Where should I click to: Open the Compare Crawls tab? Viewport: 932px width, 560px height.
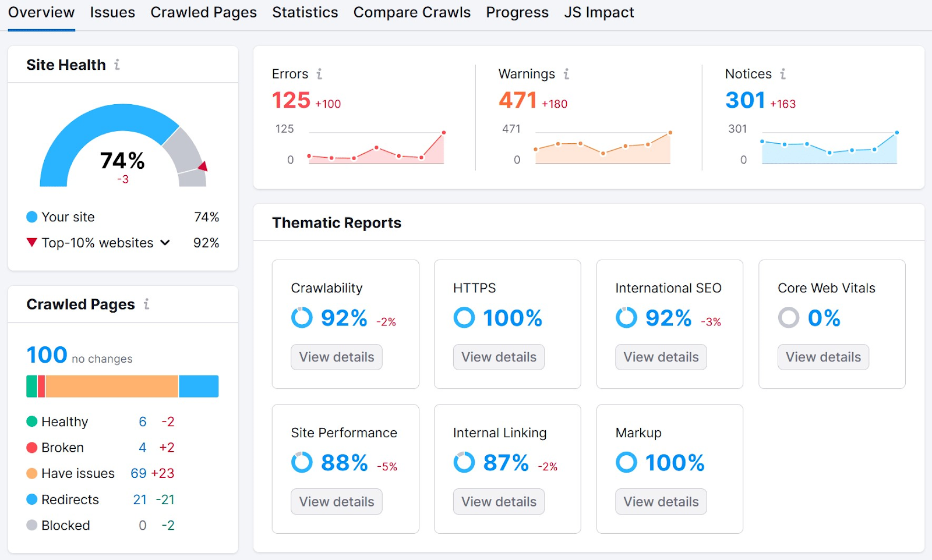pos(412,13)
